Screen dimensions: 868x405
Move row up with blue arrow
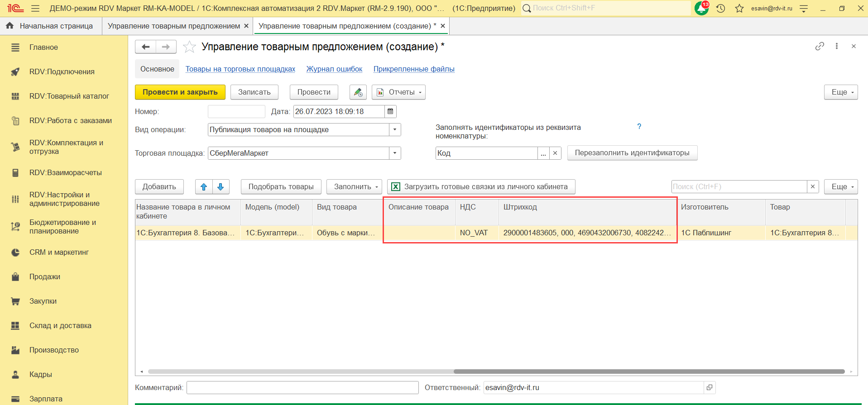(x=204, y=186)
